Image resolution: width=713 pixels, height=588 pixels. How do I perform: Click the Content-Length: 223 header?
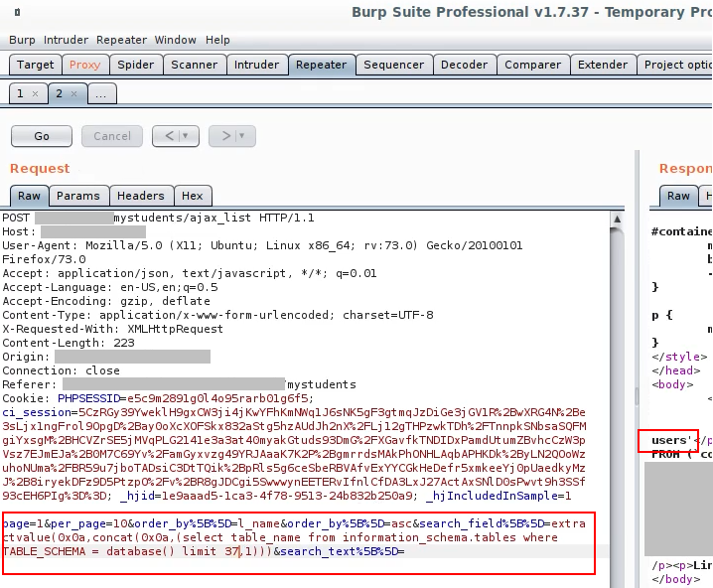coord(69,343)
